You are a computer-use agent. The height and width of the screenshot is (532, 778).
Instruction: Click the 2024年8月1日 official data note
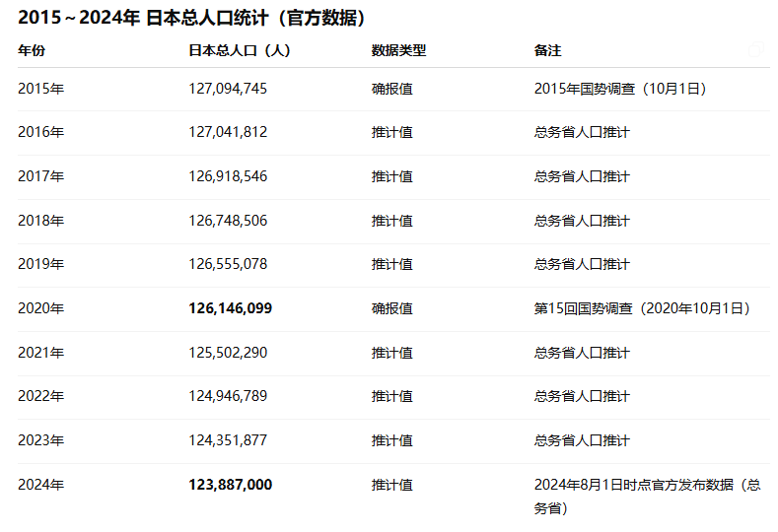click(x=646, y=485)
